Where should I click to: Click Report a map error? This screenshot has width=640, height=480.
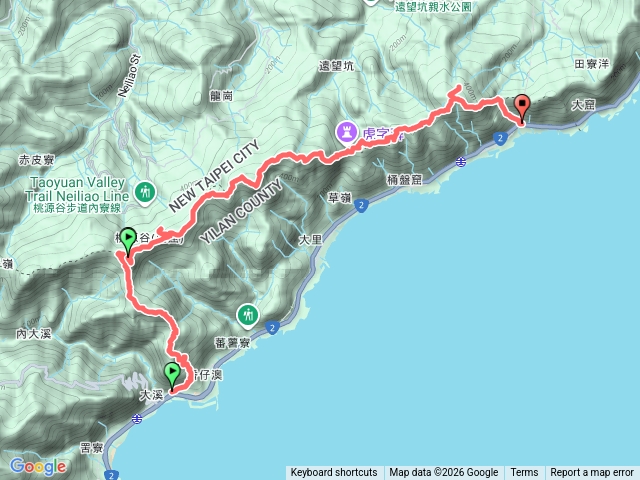592,473
